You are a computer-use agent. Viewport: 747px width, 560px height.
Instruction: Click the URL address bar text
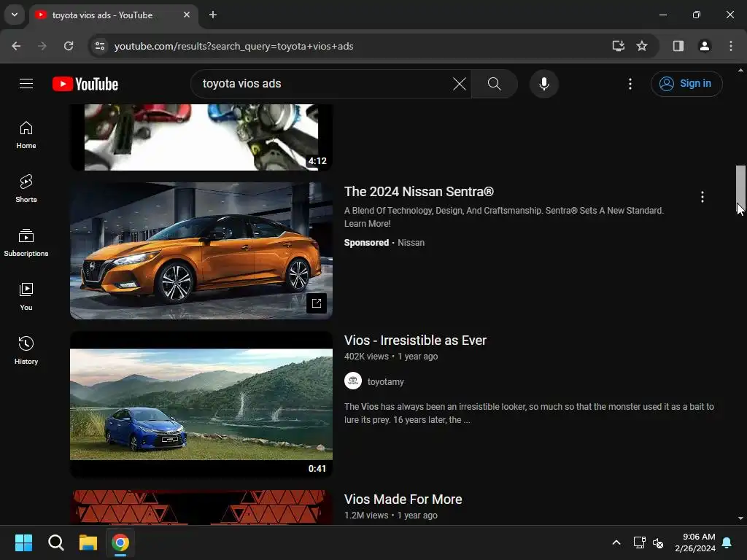pos(233,46)
